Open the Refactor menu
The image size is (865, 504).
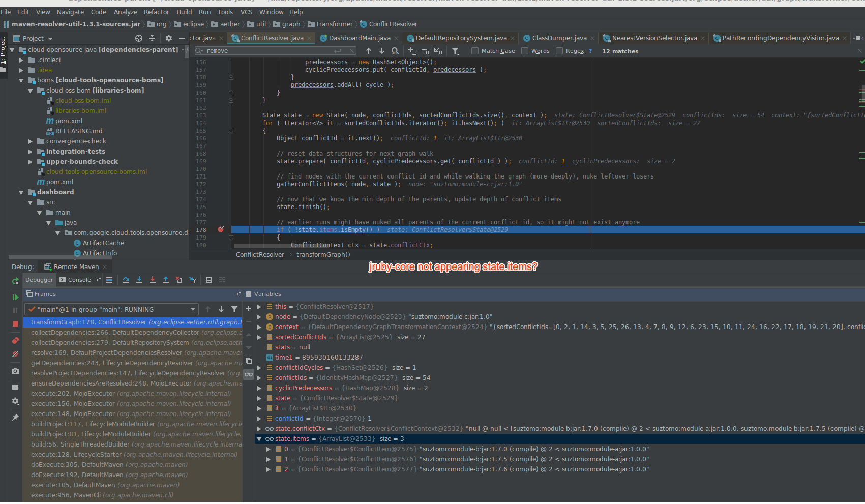click(x=156, y=12)
